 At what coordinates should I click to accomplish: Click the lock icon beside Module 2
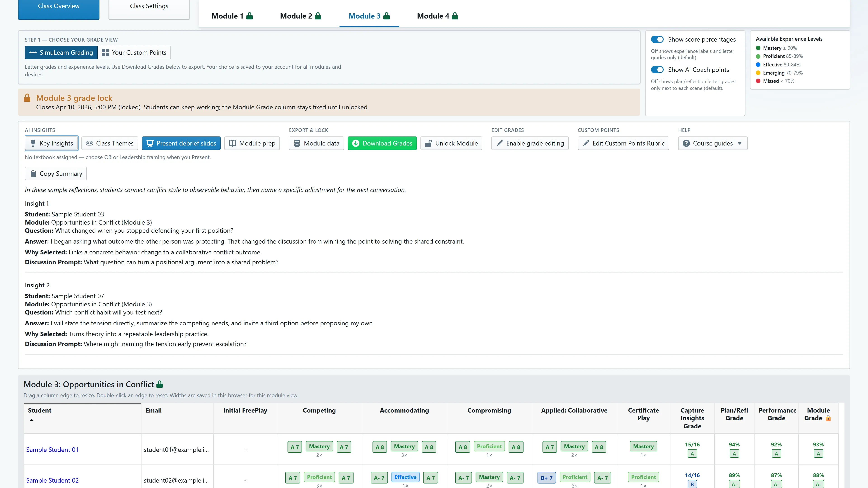point(318,16)
